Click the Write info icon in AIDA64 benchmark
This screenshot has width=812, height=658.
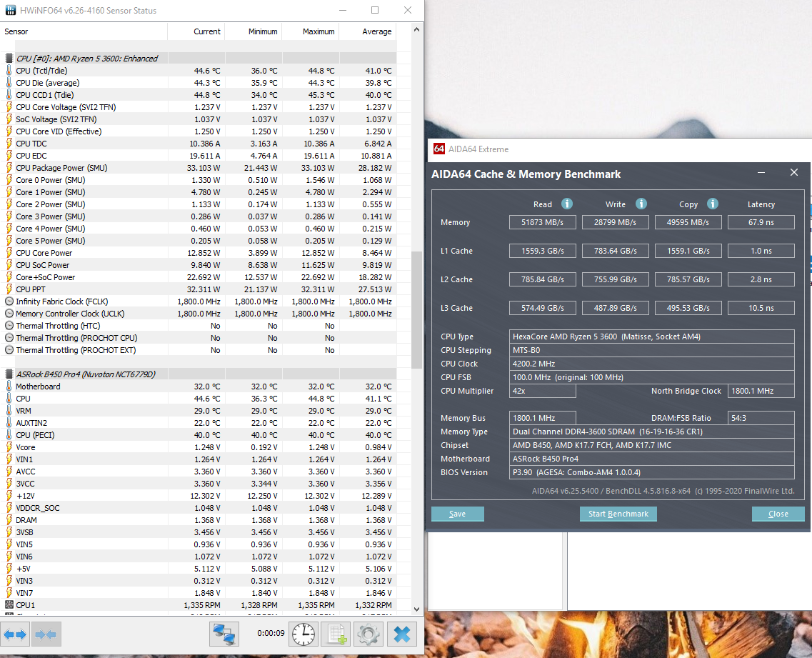pos(641,204)
